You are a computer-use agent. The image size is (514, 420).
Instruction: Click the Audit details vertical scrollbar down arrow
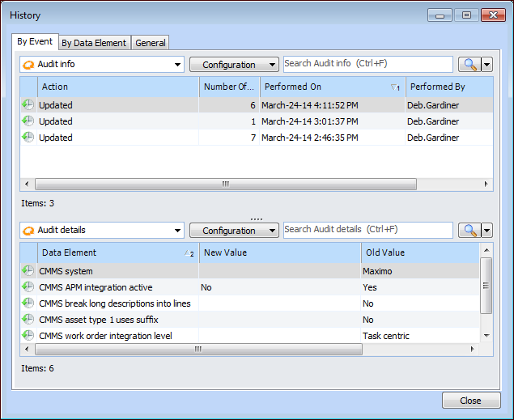(486, 335)
